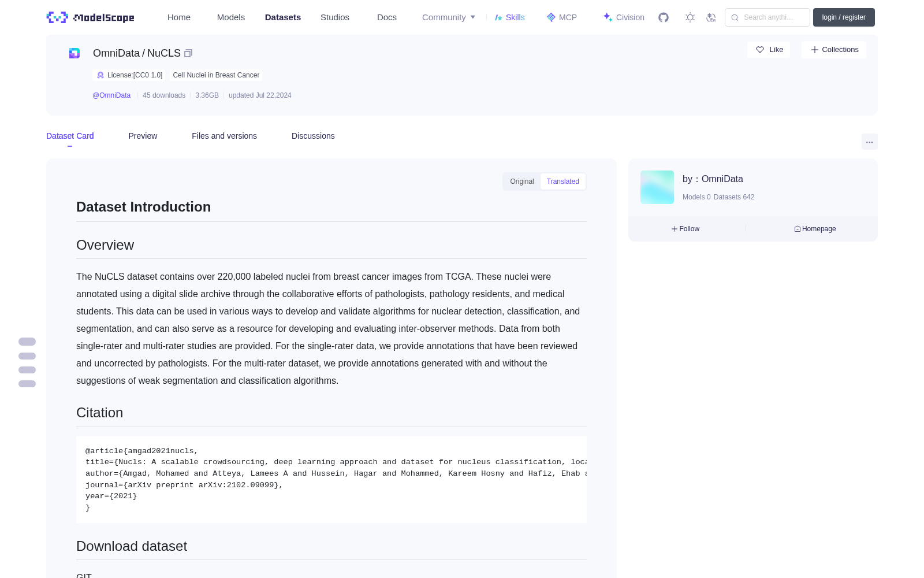Open the Skills page
This screenshot has height=578, width=924.
coord(509,17)
